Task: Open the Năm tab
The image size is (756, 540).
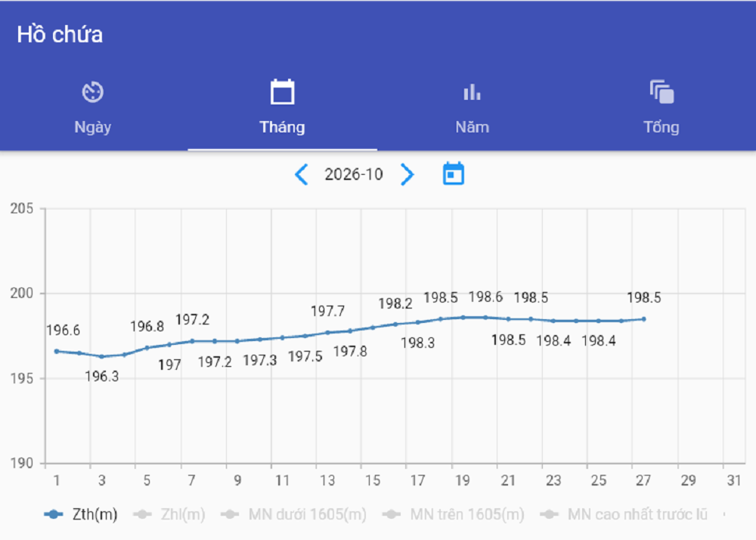Action: tap(472, 107)
